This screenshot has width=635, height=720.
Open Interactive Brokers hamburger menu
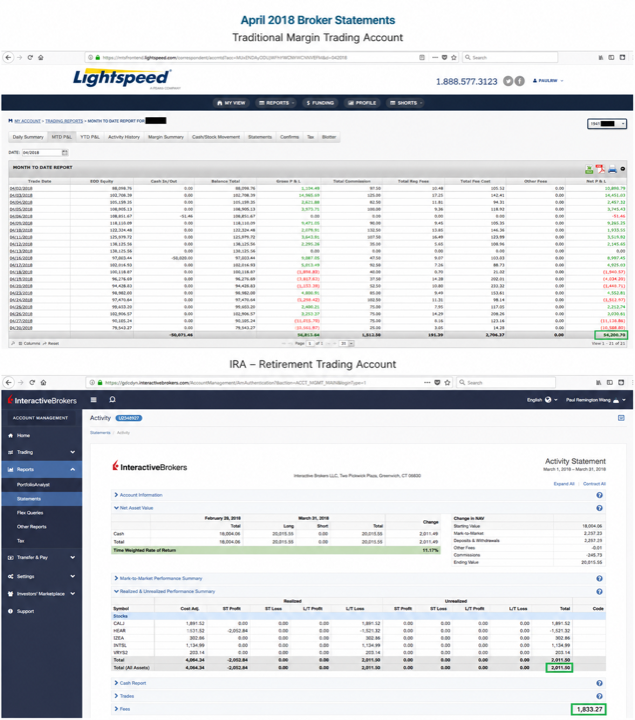click(x=94, y=400)
